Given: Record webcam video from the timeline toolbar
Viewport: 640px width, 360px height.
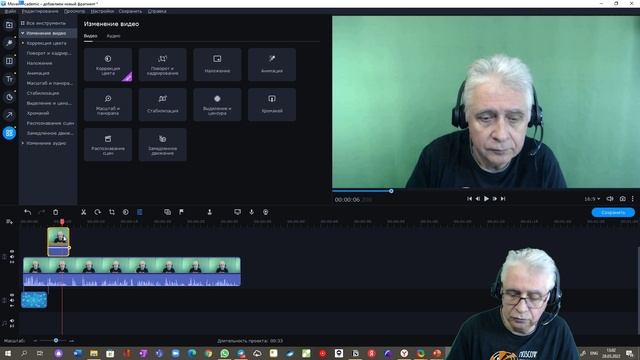Looking at the screenshot, I should pos(266,212).
